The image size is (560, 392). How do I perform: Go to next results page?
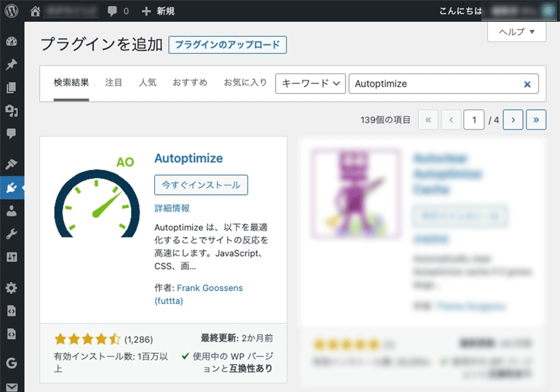[x=513, y=119]
